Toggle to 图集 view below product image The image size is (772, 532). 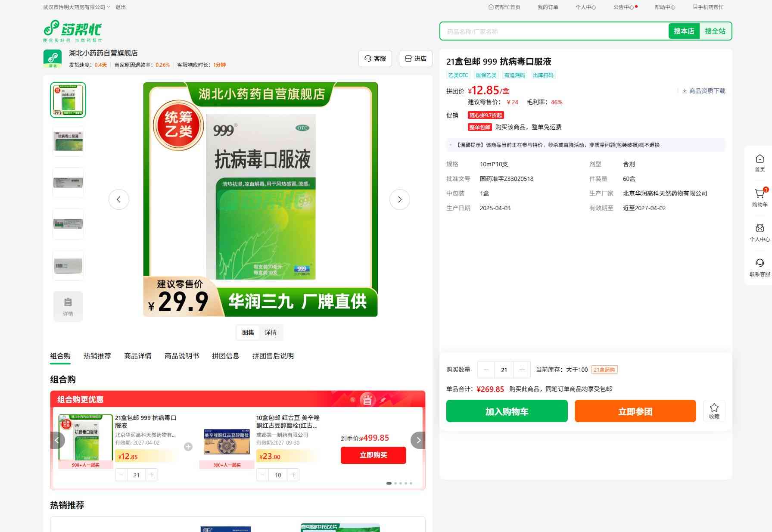(248, 333)
